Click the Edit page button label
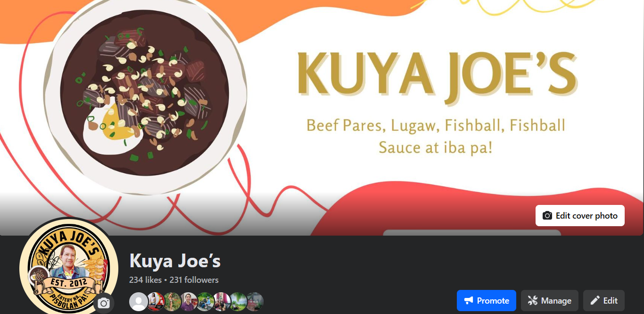This screenshot has height=314, width=644. [x=611, y=301]
